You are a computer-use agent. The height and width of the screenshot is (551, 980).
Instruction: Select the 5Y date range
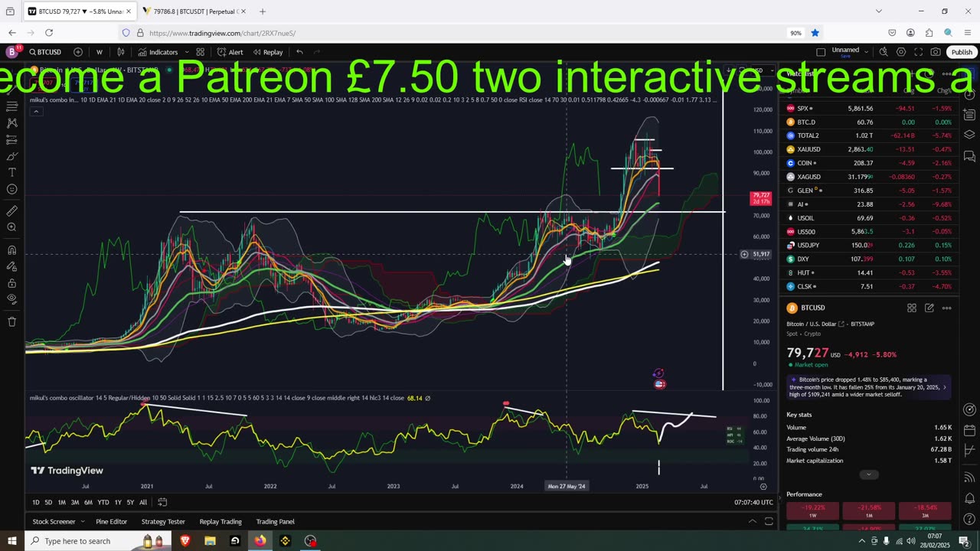(x=130, y=502)
